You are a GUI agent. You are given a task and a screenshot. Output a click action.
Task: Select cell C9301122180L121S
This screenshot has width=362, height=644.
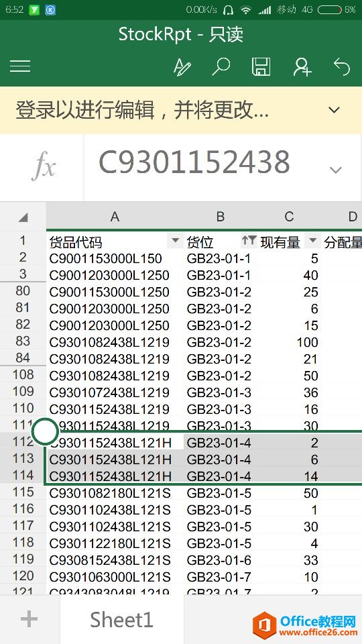115,544
